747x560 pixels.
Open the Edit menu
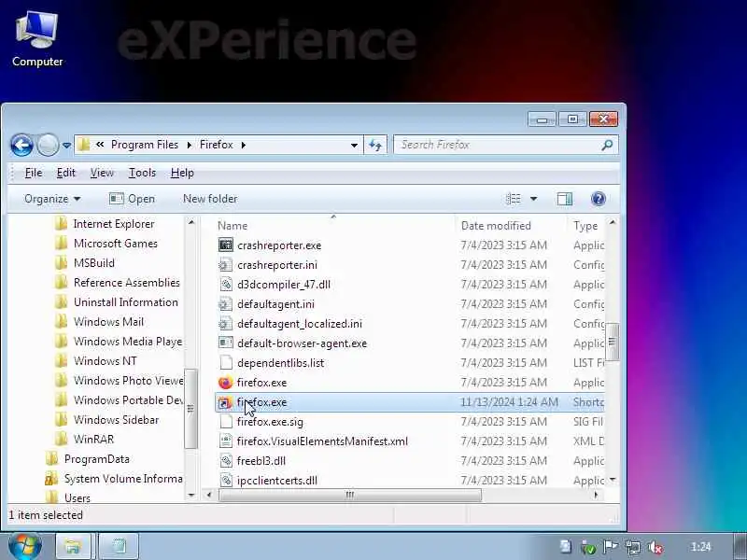coord(65,173)
